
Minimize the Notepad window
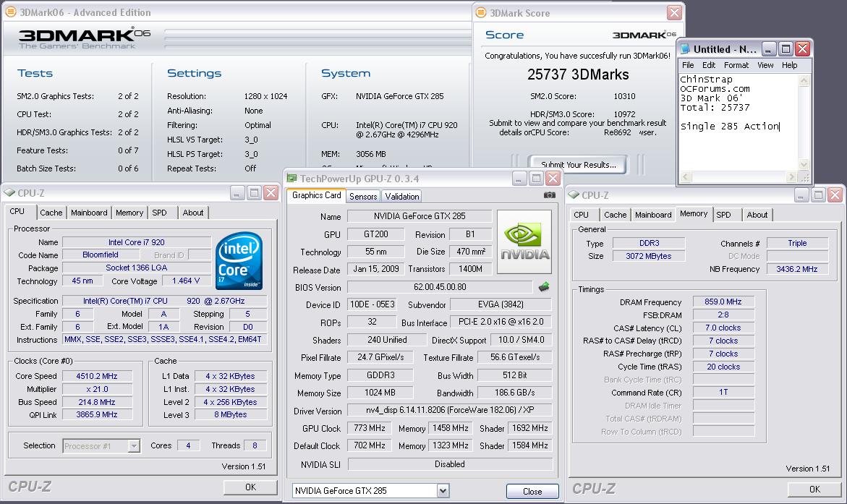tap(769, 49)
